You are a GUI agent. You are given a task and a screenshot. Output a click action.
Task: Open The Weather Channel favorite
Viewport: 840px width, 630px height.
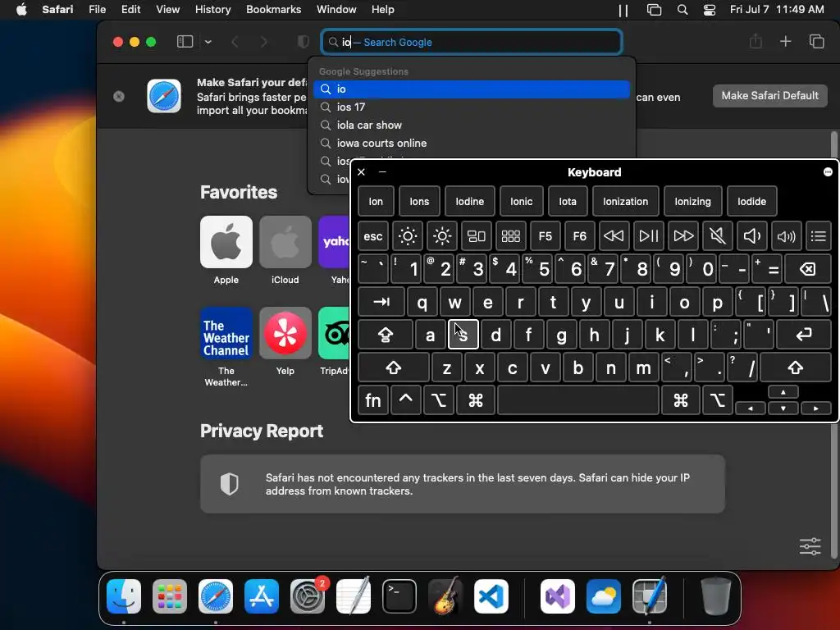coord(226,333)
